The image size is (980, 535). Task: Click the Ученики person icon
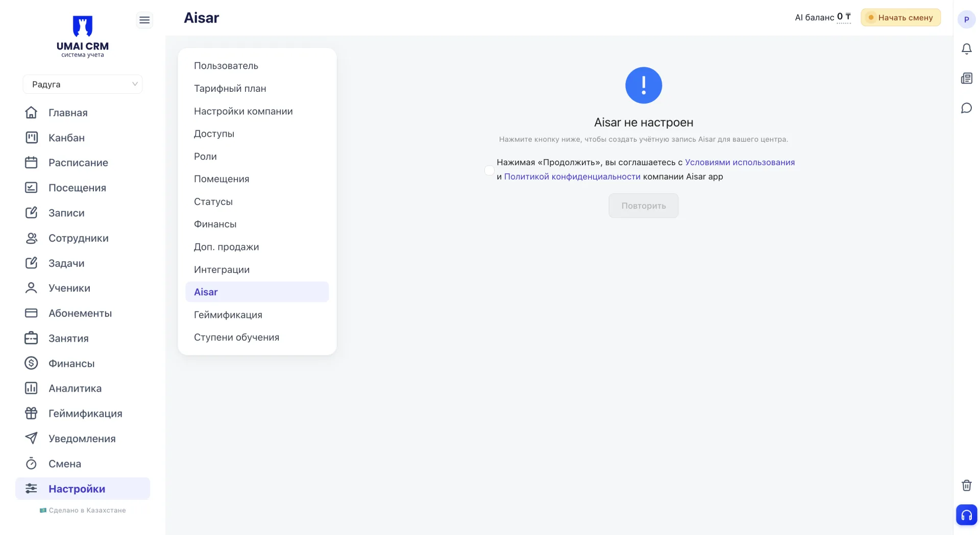click(x=31, y=288)
